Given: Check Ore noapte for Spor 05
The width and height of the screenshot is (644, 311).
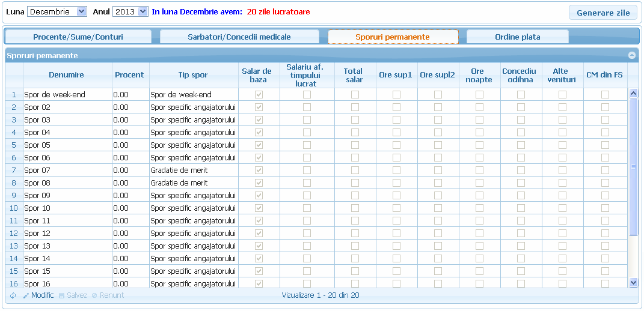Looking at the screenshot, I should 479,145.
